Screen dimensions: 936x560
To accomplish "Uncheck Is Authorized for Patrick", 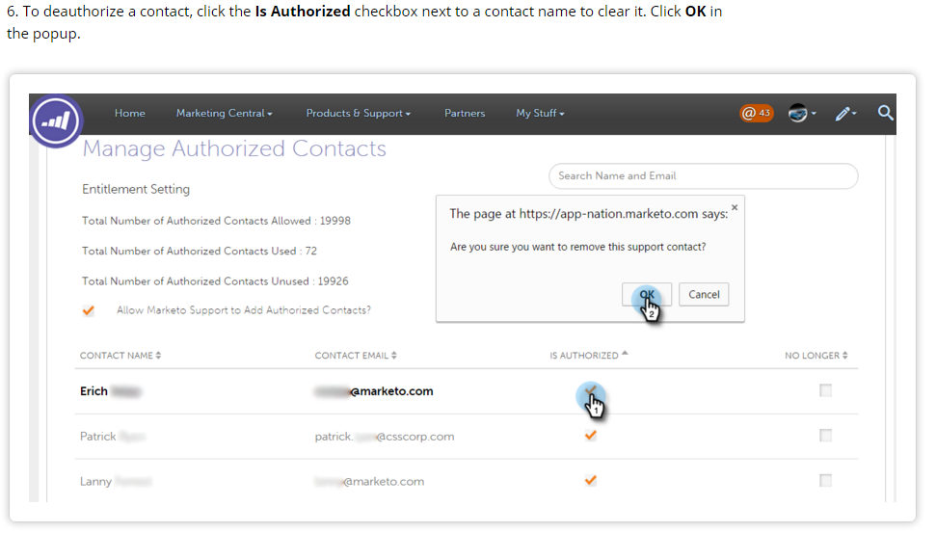I will click(591, 436).
